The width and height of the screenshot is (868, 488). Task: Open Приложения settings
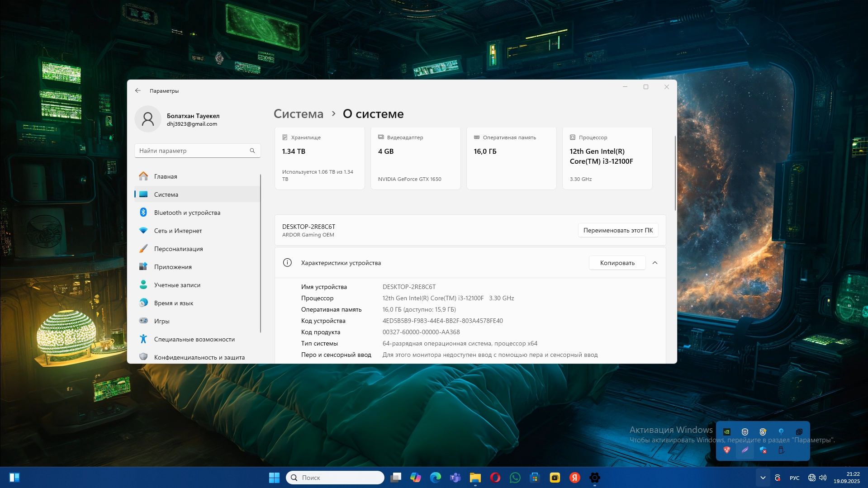(x=197, y=267)
